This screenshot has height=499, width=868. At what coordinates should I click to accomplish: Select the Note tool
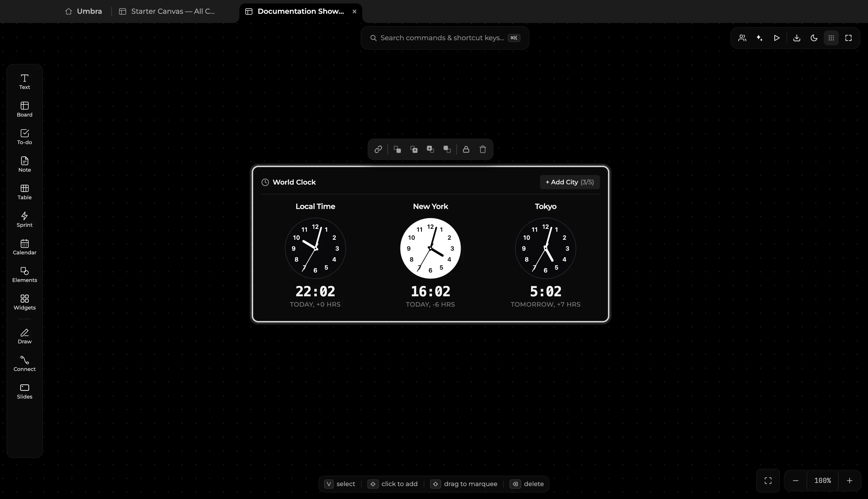24,165
